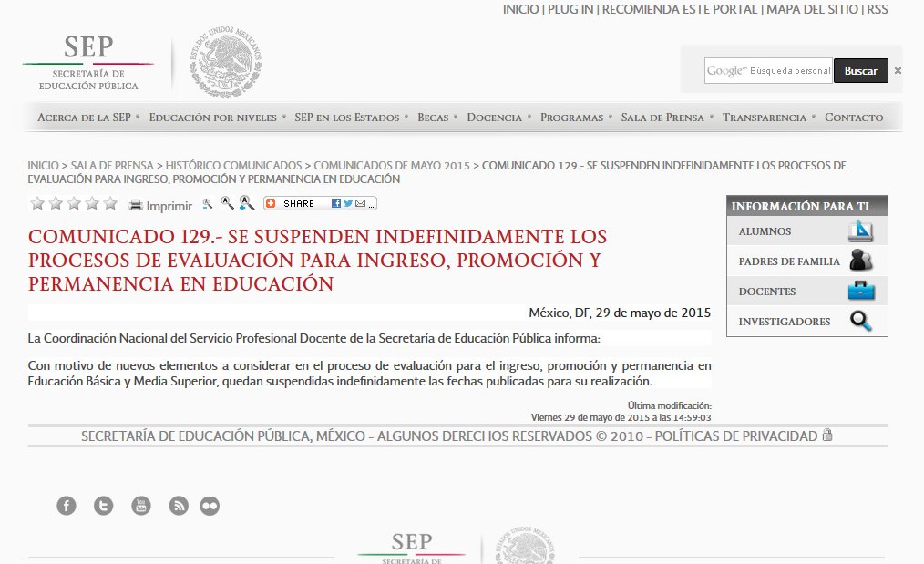Image resolution: width=924 pixels, height=564 pixels.
Task: Increase text size with the plus magnifier
Action: click(247, 204)
